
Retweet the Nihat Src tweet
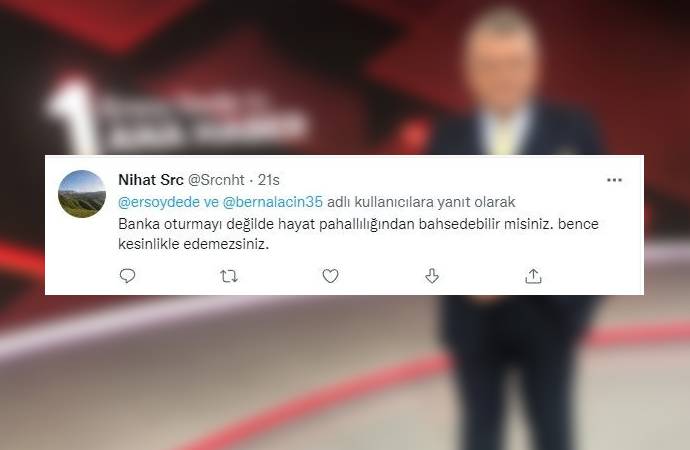pos(229,276)
